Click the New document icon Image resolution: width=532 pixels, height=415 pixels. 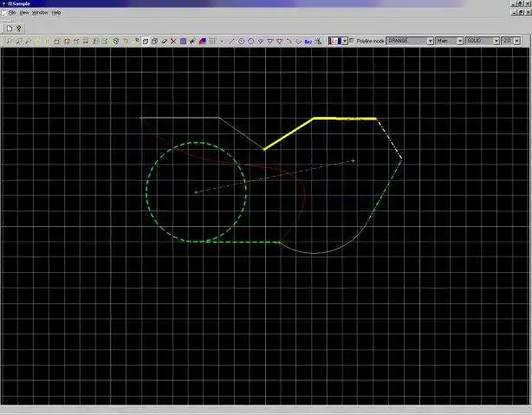point(10,29)
